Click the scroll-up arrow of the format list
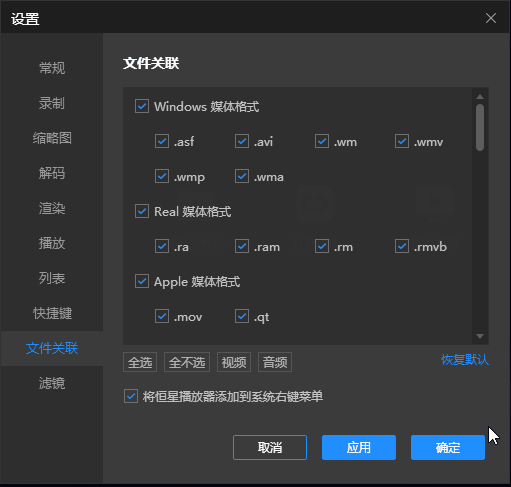The height and width of the screenshot is (487, 511). click(x=480, y=97)
